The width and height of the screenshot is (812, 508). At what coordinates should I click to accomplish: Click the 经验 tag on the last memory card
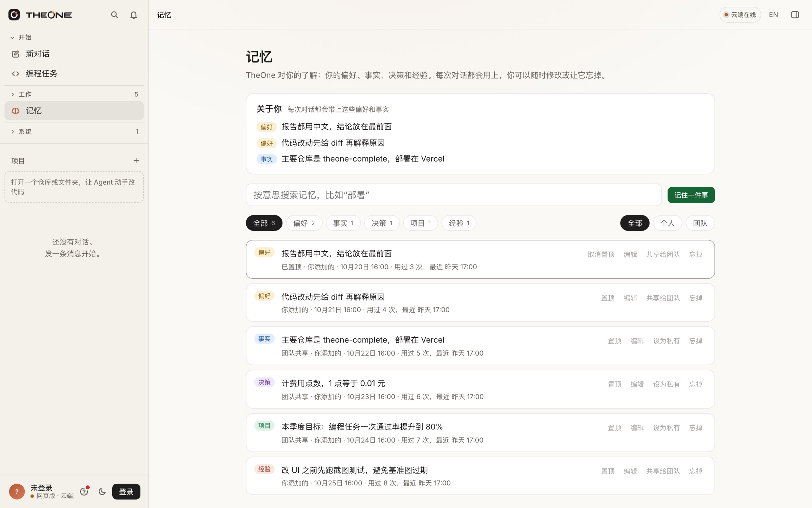click(x=264, y=469)
